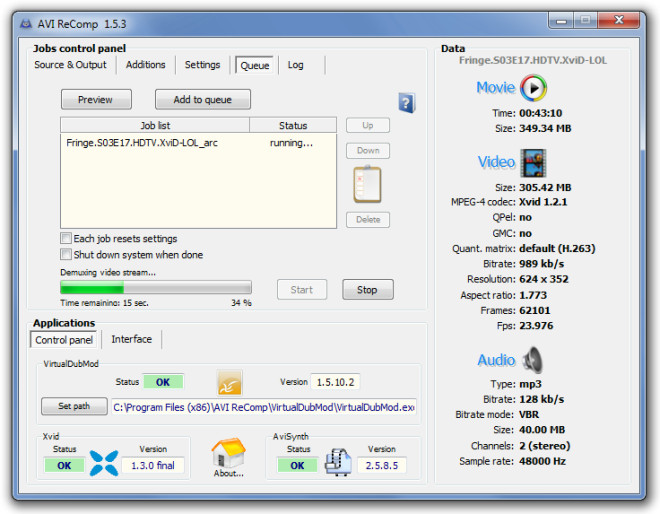The height and width of the screenshot is (514, 660).
Task: Click the resolution value 624 x 352
Action: (544, 279)
